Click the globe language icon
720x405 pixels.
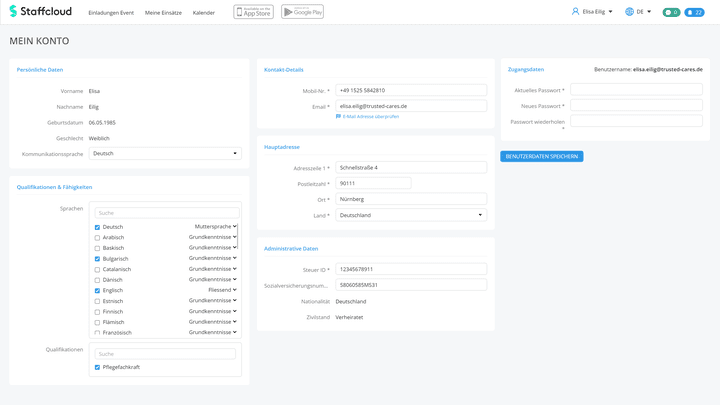pos(629,12)
